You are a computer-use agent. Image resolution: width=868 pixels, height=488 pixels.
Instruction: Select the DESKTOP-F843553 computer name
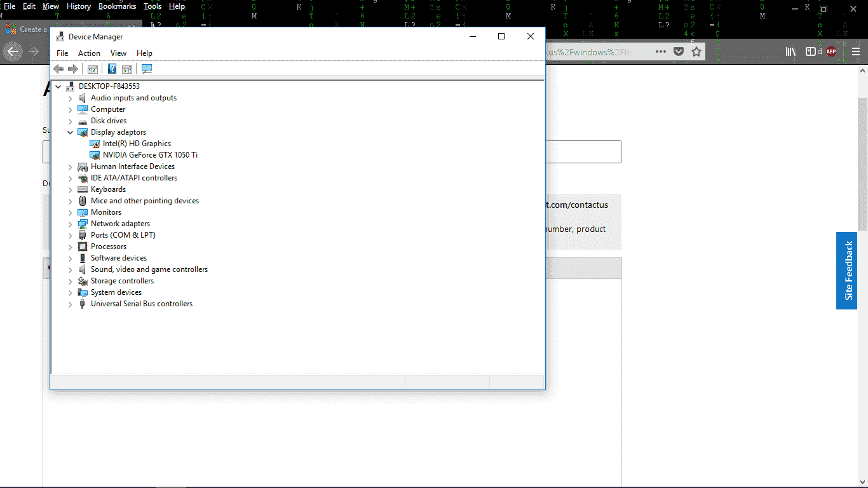pyautogui.click(x=109, y=86)
